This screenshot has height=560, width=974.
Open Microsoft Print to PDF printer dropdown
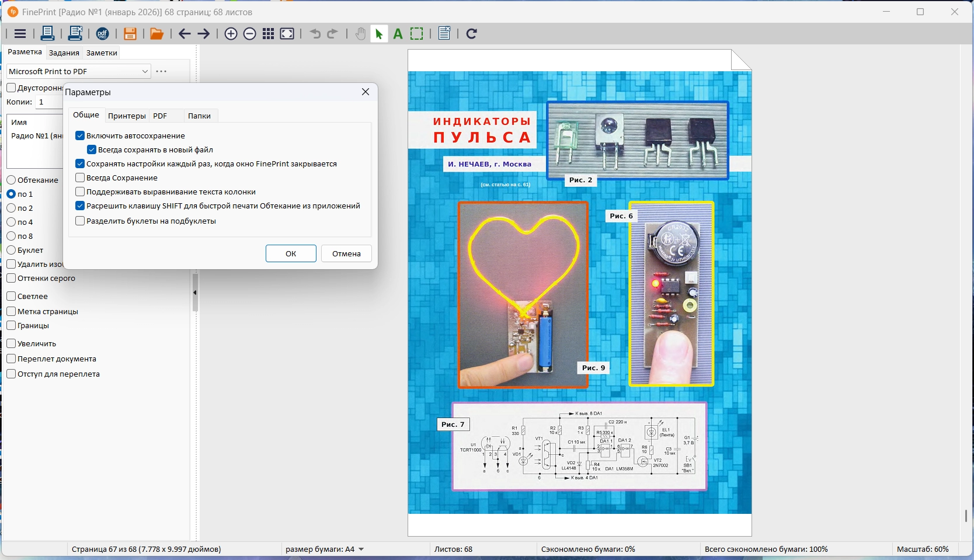(144, 71)
